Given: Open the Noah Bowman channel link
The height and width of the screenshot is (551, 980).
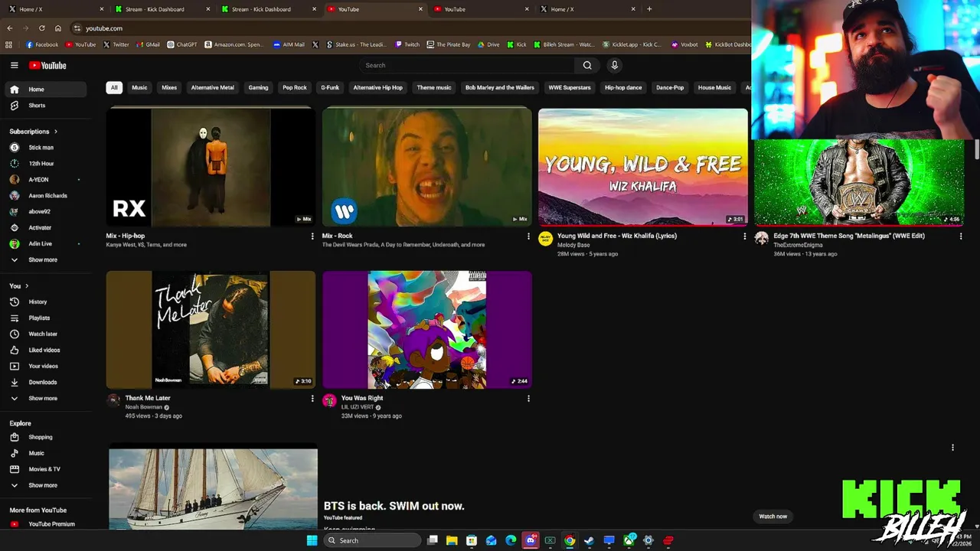Looking at the screenshot, I should pyautogui.click(x=144, y=407).
